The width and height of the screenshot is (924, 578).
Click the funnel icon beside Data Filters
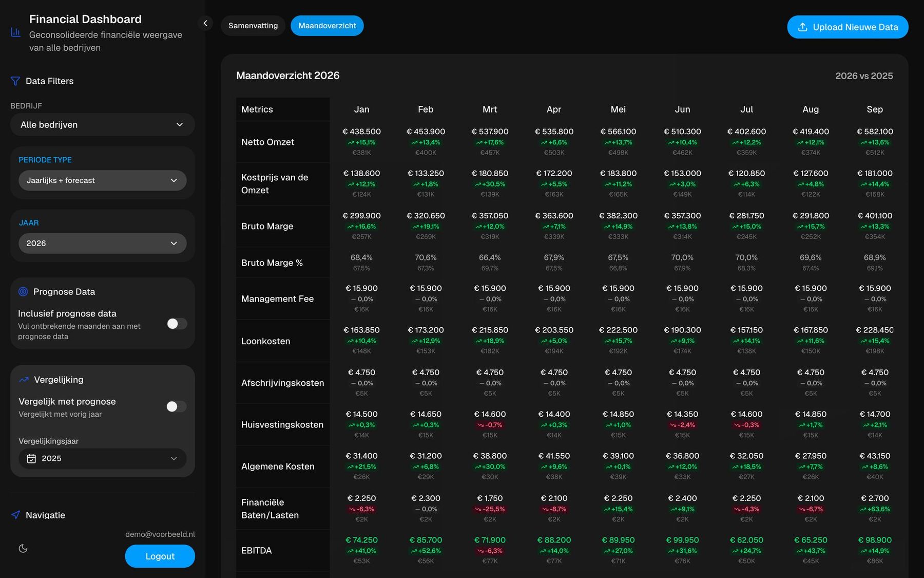[x=15, y=81]
